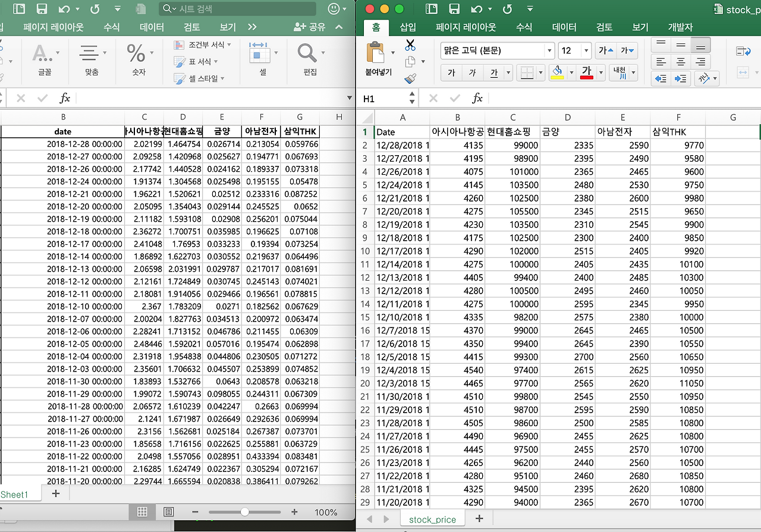This screenshot has height=532, width=761.
Task: Open the 홈 tab in right window
Action: click(x=376, y=27)
